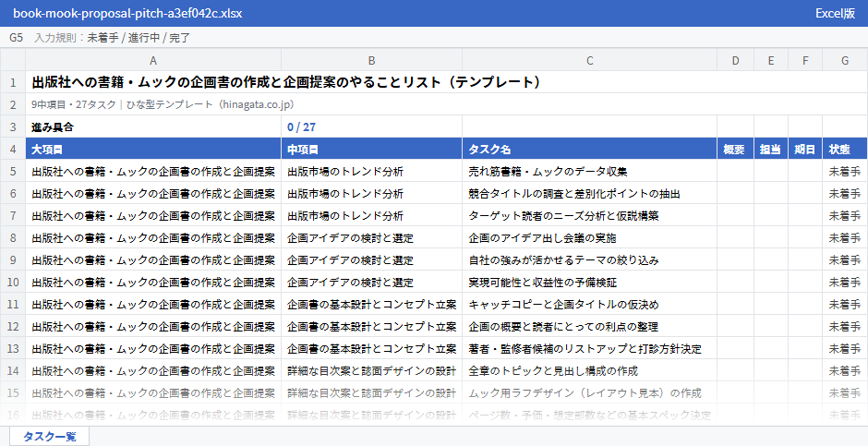Click cell 自社の強みが活かせるテーマの絞り込み
Viewport: 868px width, 446px height.
point(589,259)
